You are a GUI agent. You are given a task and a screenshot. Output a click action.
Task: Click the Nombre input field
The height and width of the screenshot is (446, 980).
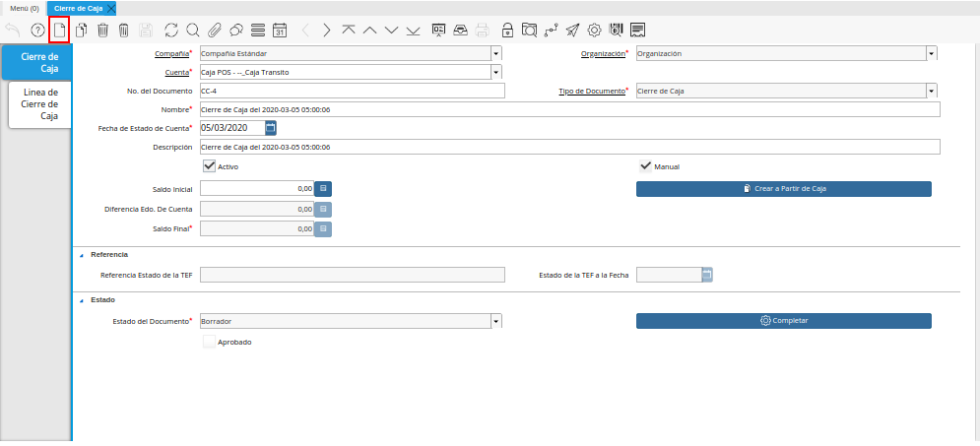pyautogui.click(x=569, y=109)
